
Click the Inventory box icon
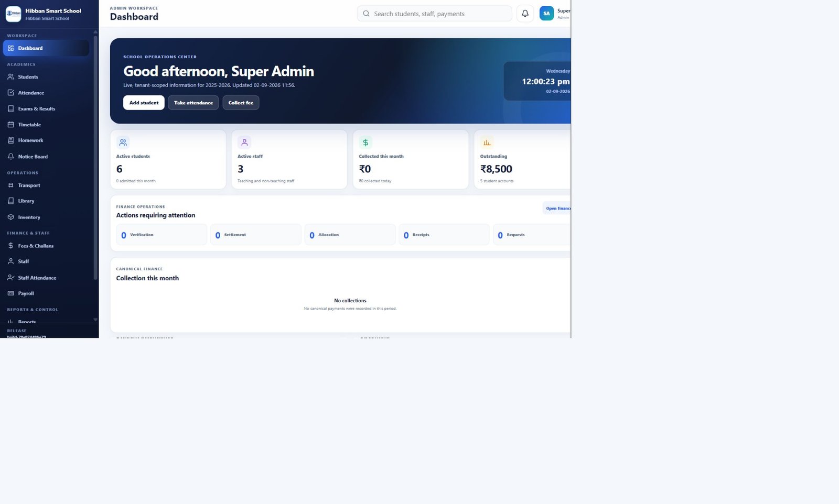[10, 217]
